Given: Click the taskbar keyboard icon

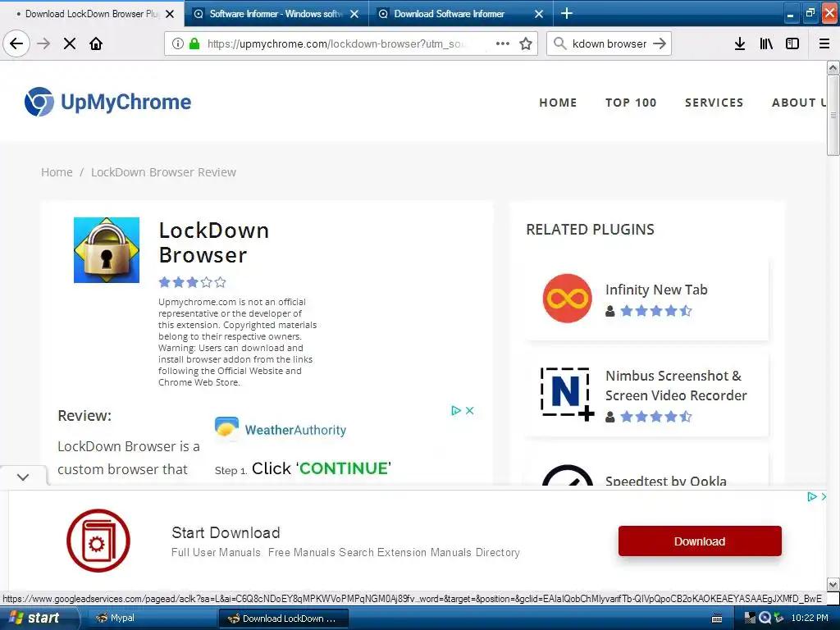Looking at the screenshot, I should (717, 619).
